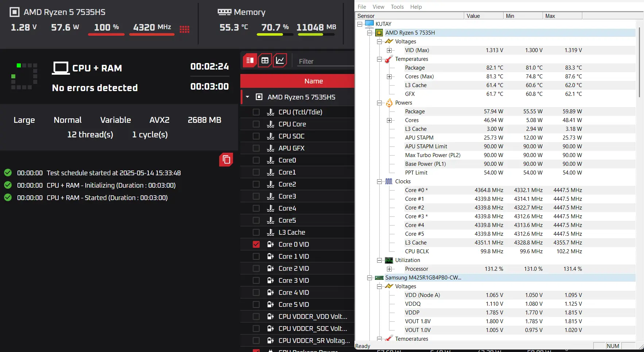This screenshot has height=352, width=644.
Task: Click the Sensor column header
Action: coord(410,16)
